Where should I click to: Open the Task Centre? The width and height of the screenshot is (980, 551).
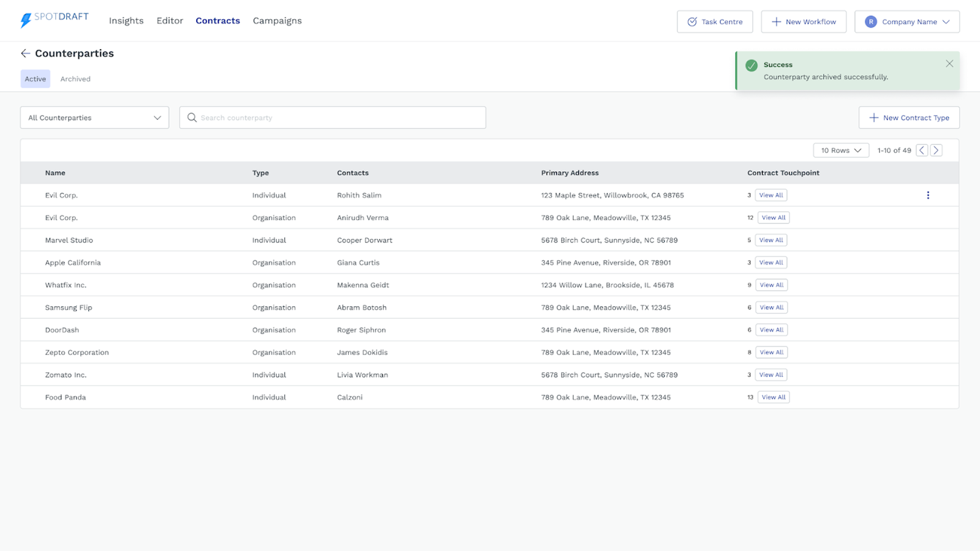click(x=715, y=21)
